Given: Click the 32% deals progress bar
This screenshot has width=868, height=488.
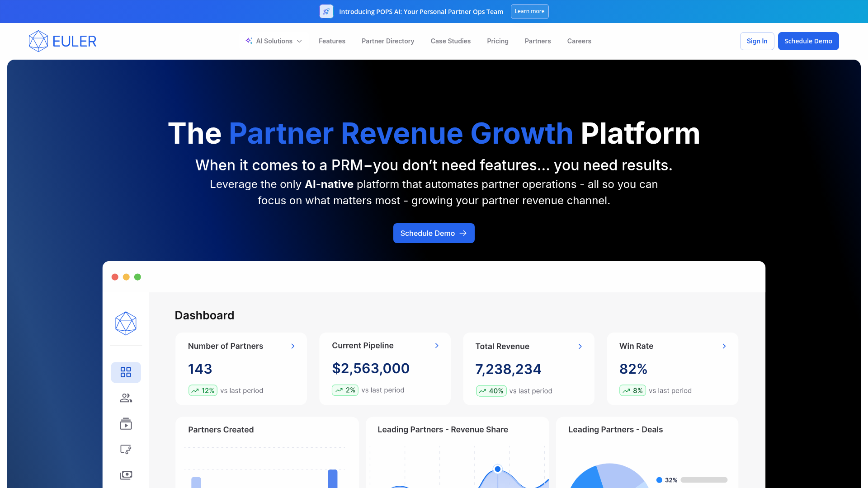Looking at the screenshot, I should tap(704, 480).
